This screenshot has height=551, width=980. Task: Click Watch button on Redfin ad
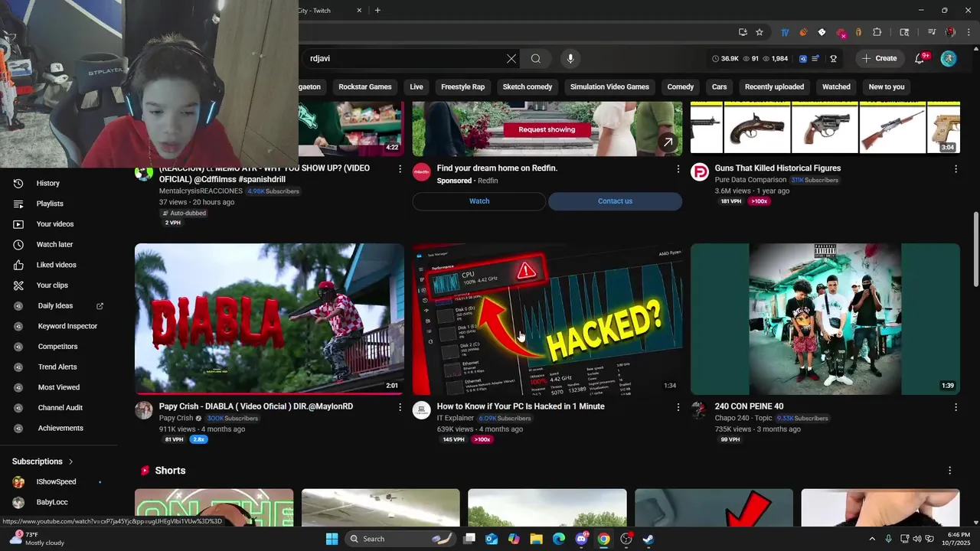click(479, 201)
